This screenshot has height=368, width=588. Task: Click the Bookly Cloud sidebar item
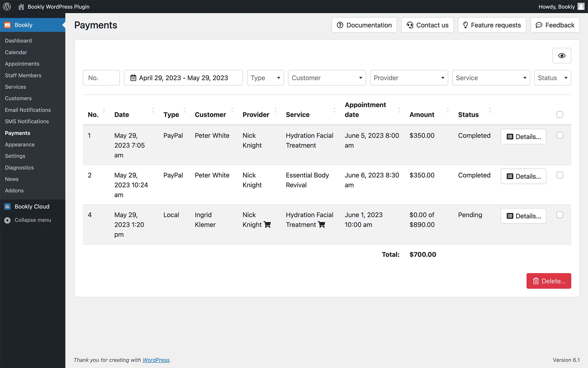32,206
